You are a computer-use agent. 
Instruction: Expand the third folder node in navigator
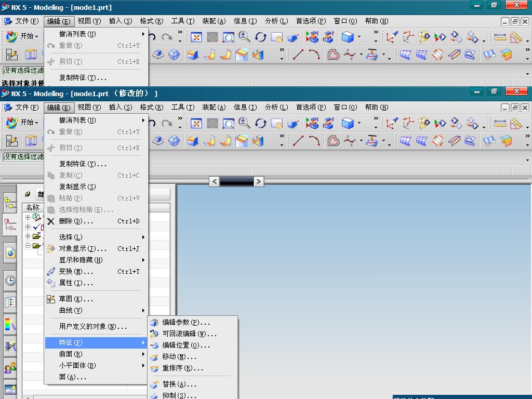(28, 236)
